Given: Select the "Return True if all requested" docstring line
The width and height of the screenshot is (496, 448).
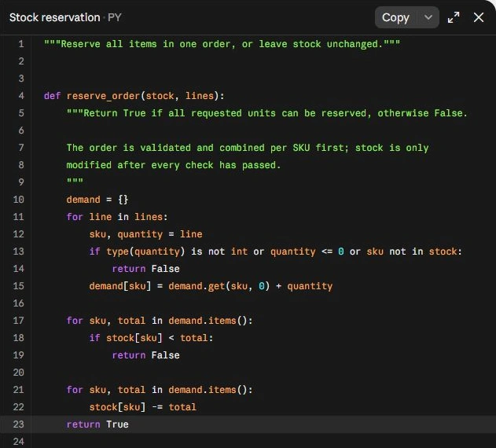Looking at the screenshot, I should pos(267,113).
